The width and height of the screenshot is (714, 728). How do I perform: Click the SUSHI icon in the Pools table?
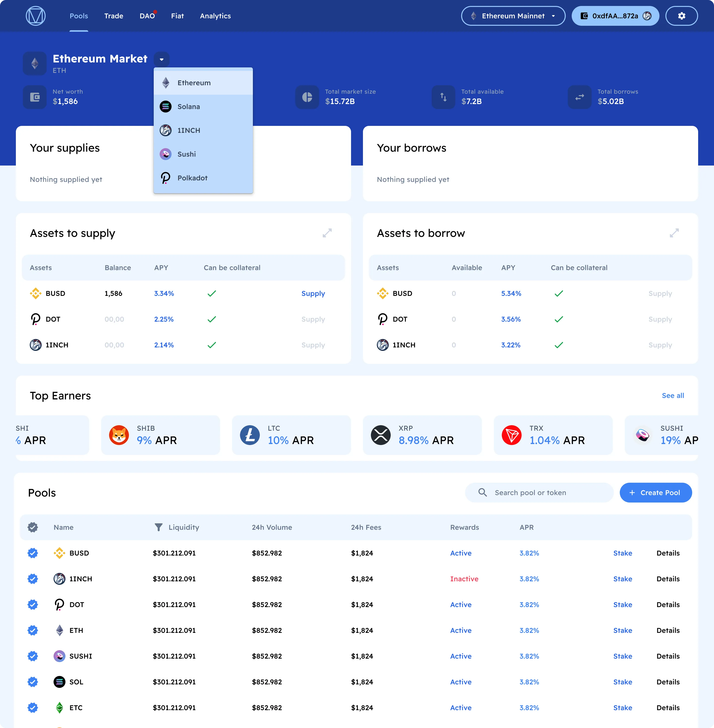tap(59, 656)
